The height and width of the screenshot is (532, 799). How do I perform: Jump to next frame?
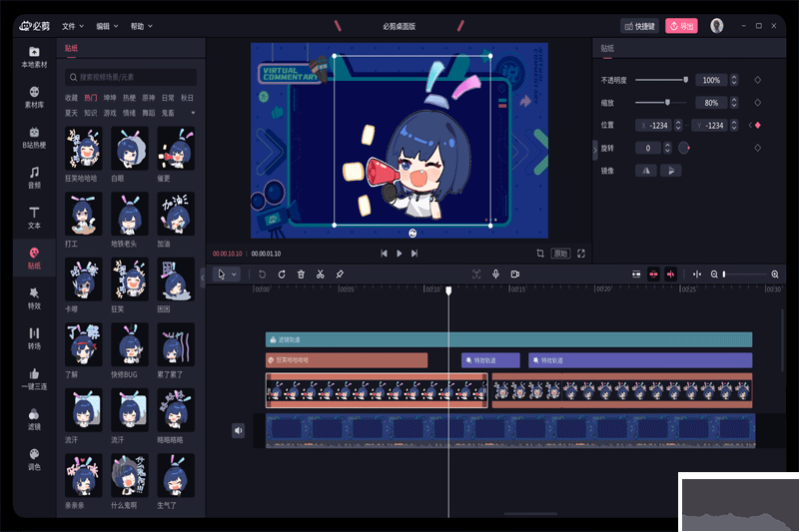(x=414, y=253)
